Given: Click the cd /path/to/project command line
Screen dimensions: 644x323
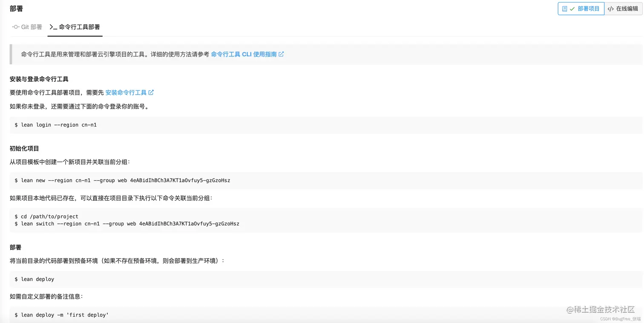Looking at the screenshot, I should [46, 216].
